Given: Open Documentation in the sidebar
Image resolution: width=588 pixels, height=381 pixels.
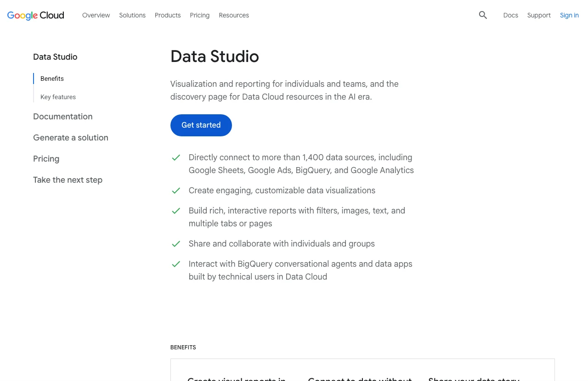Looking at the screenshot, I should pyautogui.click(x=63, y=117).
